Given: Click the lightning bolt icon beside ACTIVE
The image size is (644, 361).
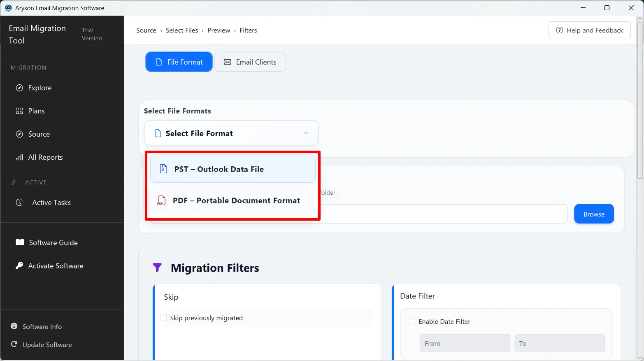Looking at the screenshot, I should pos(14,182).
